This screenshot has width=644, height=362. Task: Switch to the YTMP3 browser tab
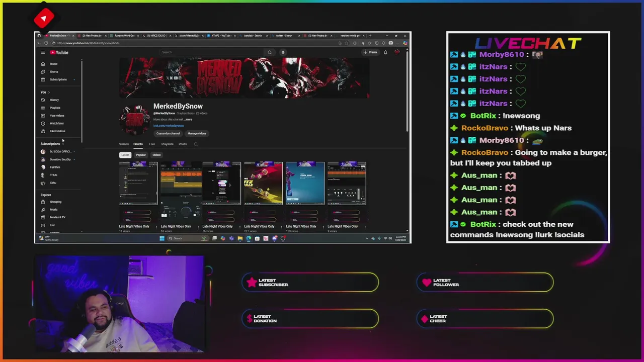coord(220,36)
